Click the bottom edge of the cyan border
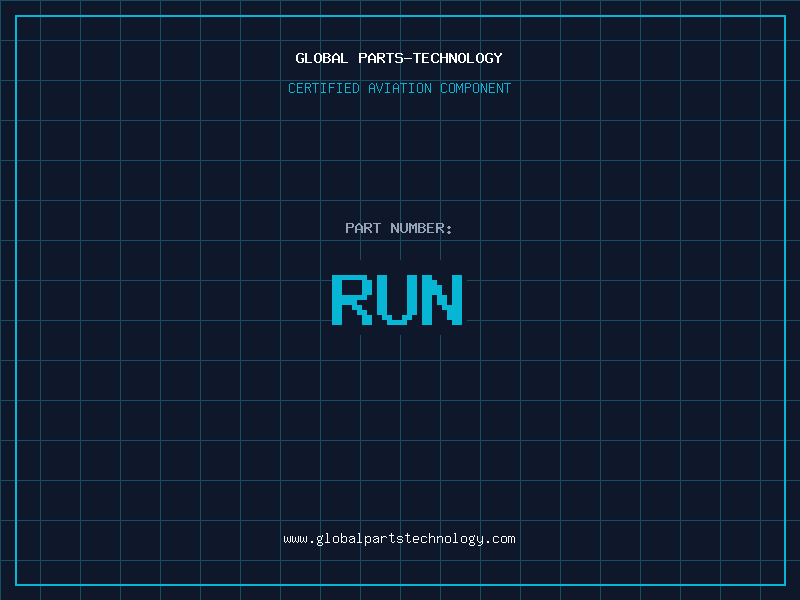Image resolution: width=800 pixels, height=600 pixels. click(400, 584)
